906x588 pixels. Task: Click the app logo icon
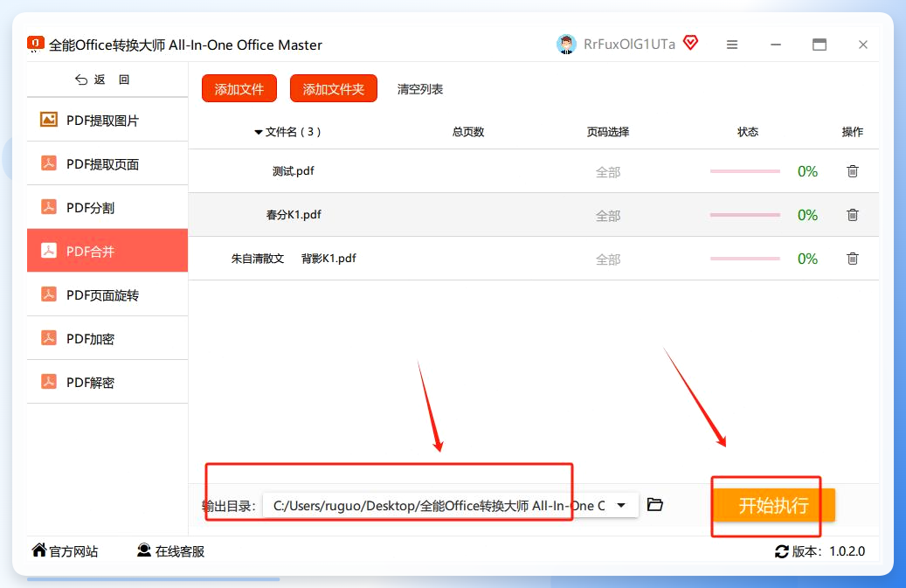click(x=35, y=44)
